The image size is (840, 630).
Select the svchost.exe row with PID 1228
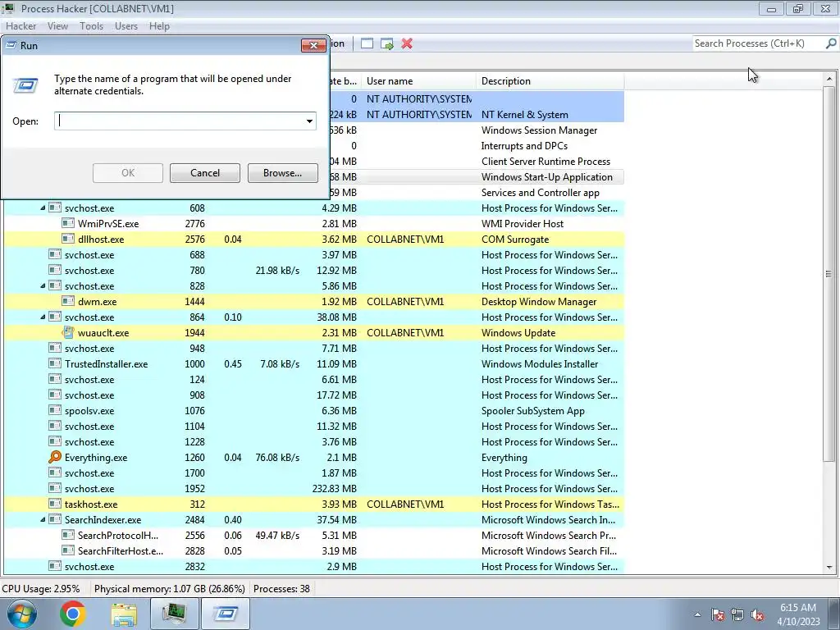point(314,442)
